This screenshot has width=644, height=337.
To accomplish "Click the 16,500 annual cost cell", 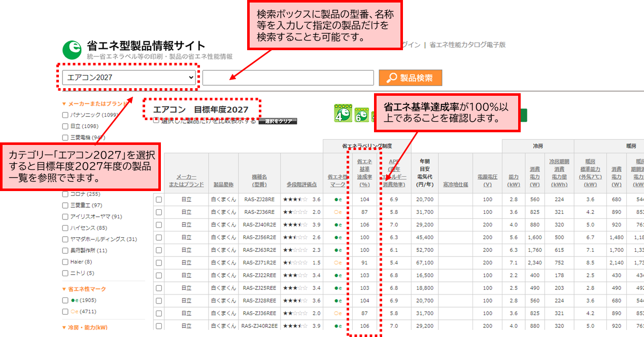I will pyautogui.click(x=424, y=276).
